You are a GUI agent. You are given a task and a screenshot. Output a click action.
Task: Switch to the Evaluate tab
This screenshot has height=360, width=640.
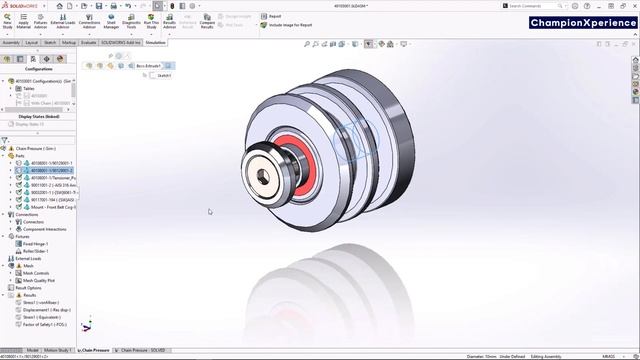(88, 42)
